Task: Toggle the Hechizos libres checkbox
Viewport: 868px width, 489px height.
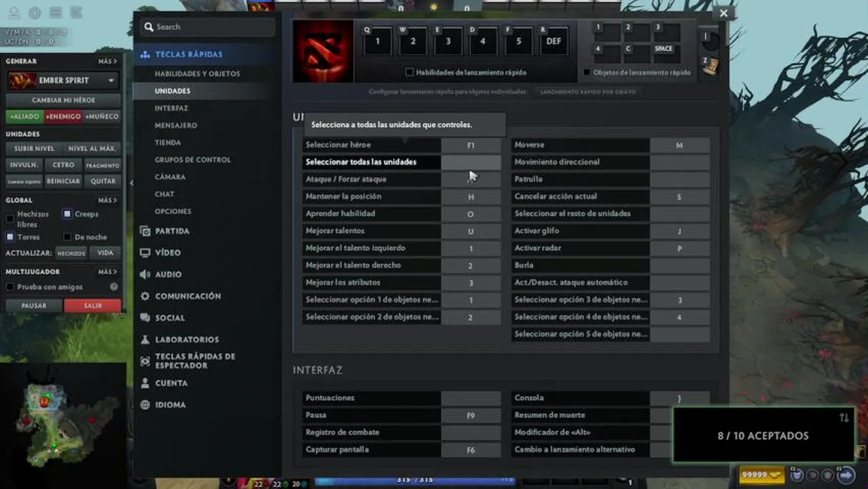Action: tap(10, 219)
